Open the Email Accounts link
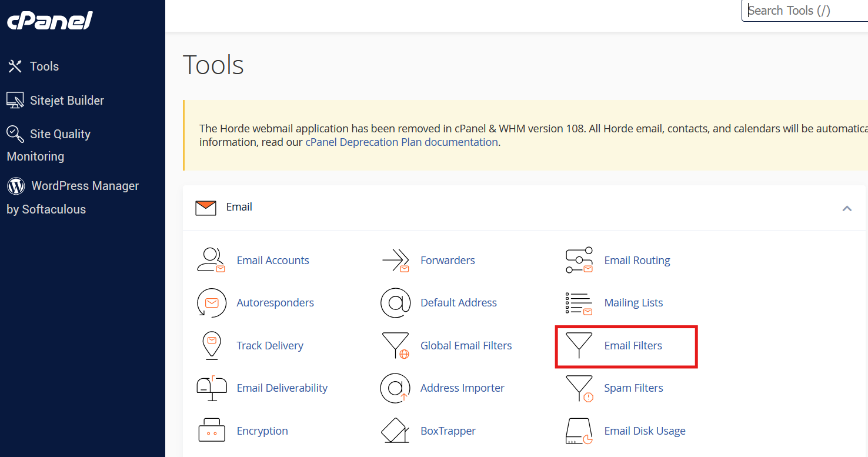This screenshot has height=457, width=868. (273, 260)
